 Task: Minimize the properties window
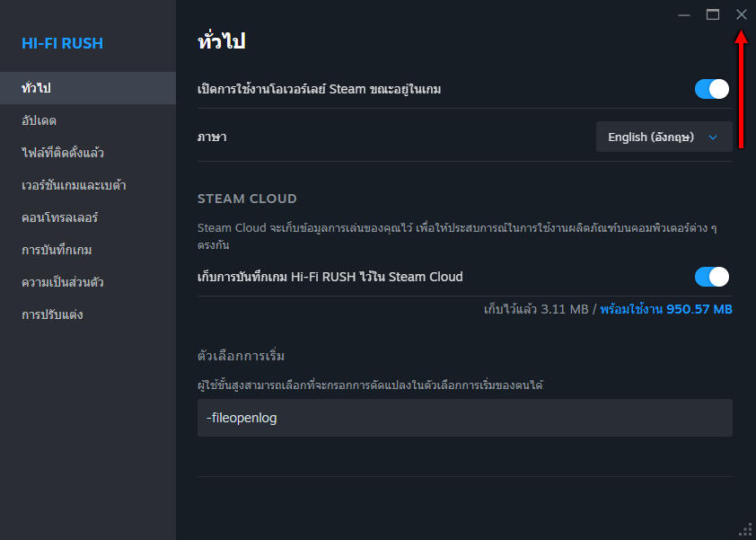tap(684, 14)
